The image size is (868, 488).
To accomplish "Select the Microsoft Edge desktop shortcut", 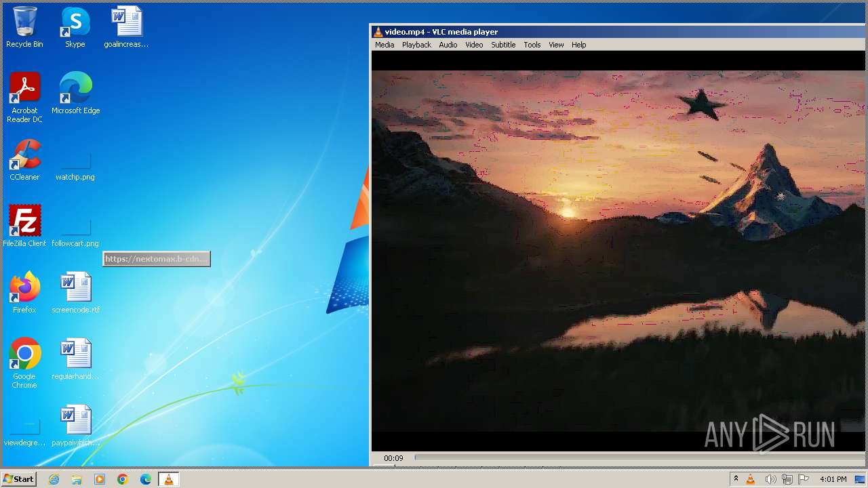I will coord(75,94).
